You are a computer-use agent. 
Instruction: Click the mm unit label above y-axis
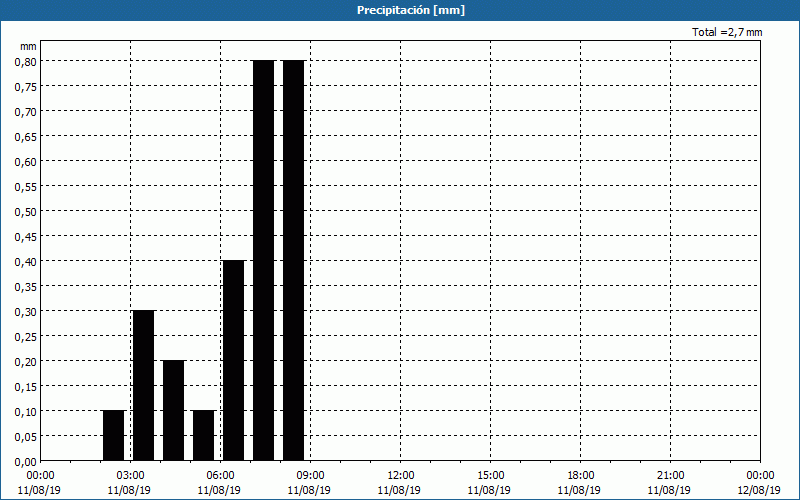pyautogui.click(x=28, y=46)
